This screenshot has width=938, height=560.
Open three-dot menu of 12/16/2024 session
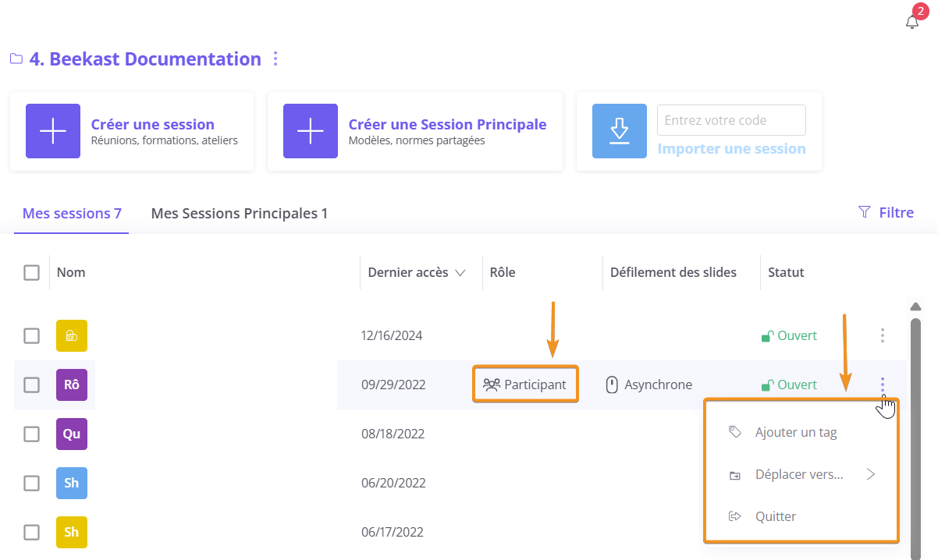[x=883, y=335]
